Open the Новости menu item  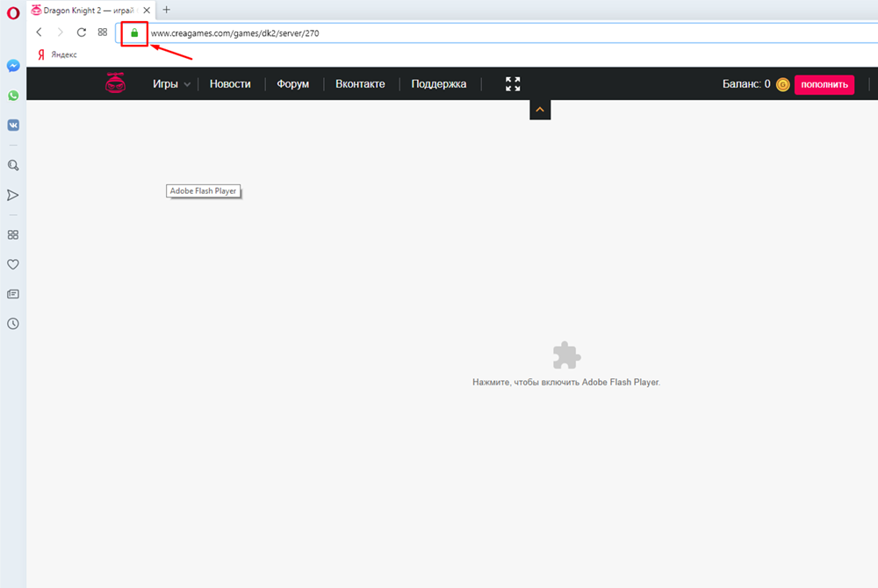(x=230, y=84)
